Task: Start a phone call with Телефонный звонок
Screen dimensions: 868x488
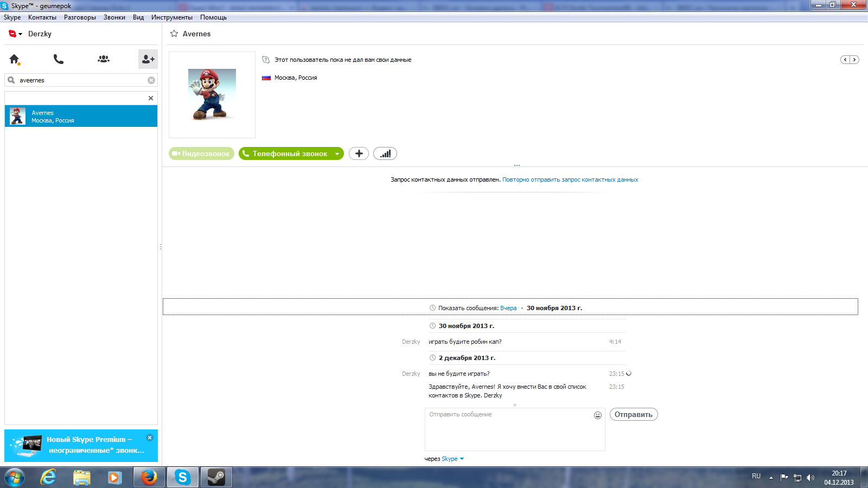Action: [x=285, y=153]
